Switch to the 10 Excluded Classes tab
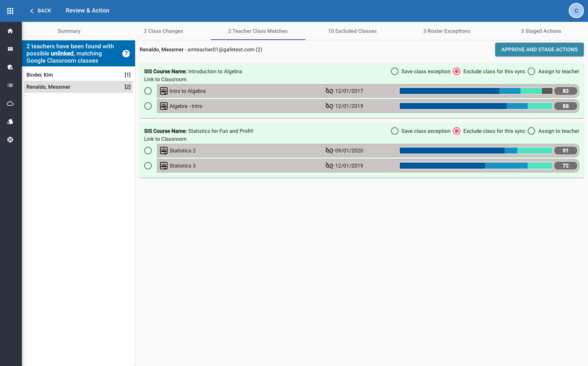This screenshot has height=366, width=588. pos(352,31)
